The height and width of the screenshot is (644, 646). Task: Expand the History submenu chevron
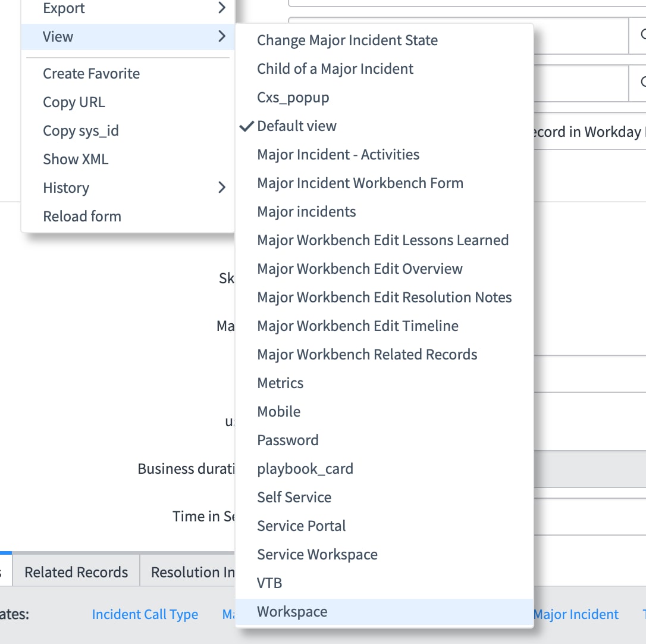click(x=222, y=187)
